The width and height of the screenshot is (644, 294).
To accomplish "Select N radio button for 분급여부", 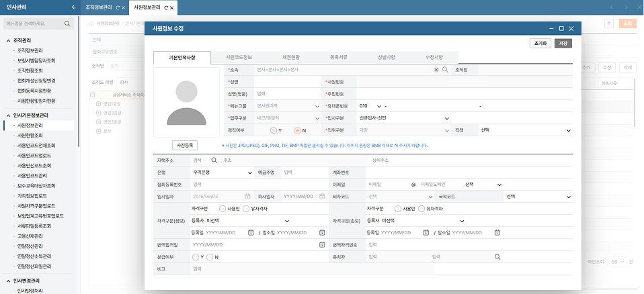I will (x=209, y=257).
